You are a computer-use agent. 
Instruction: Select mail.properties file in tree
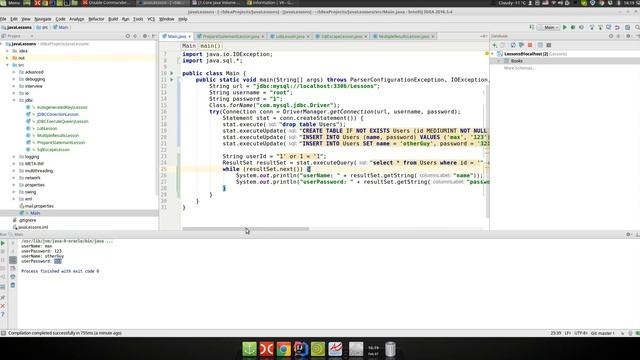coord(39,206)
